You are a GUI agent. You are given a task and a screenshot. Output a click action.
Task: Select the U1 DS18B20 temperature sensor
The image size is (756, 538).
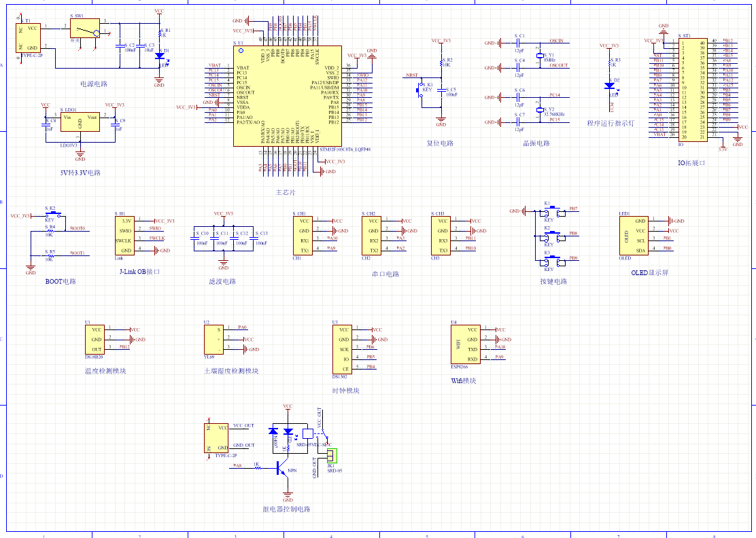[94, 340]
